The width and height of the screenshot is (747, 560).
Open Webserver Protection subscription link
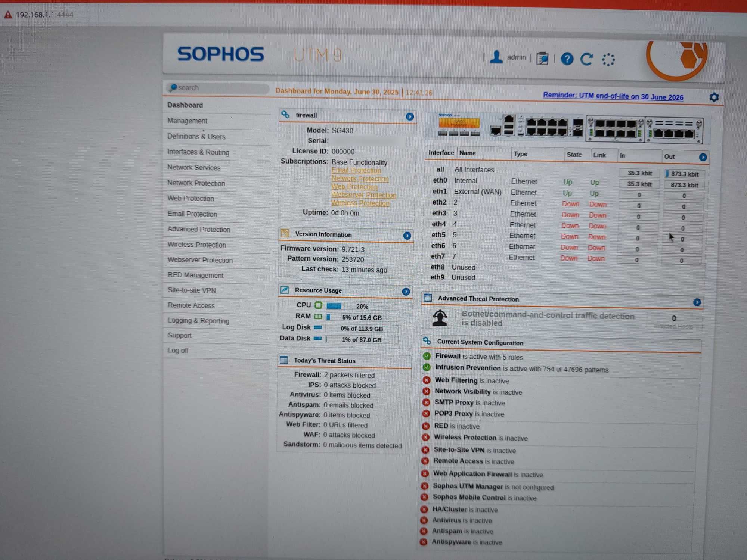(363, 195)
